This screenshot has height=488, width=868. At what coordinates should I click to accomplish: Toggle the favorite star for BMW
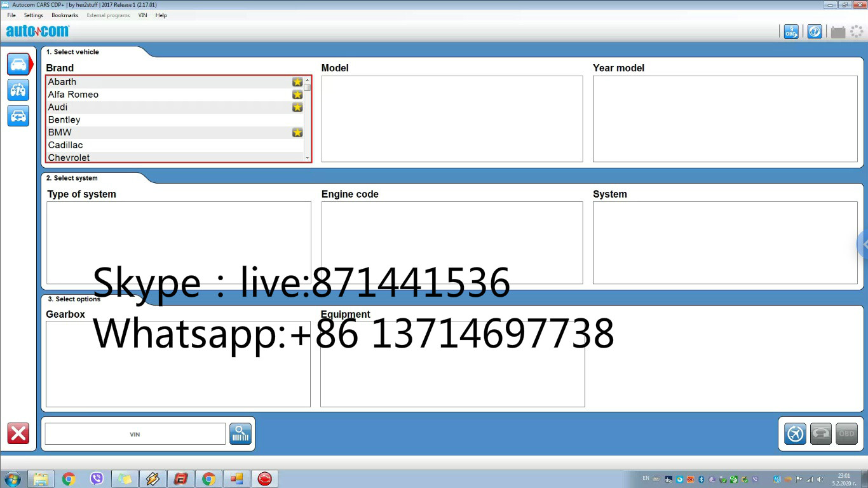(x=297, y=133)
